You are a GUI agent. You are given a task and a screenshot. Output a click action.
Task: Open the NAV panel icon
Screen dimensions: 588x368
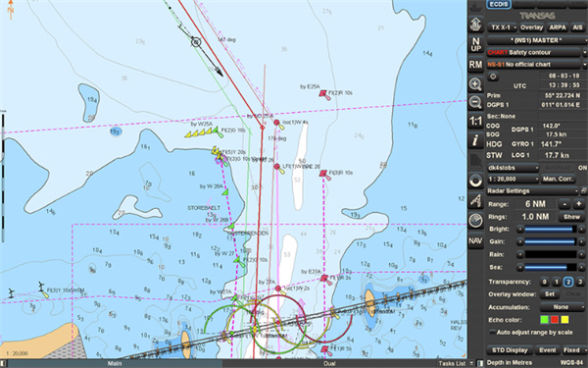pos(475,240)
